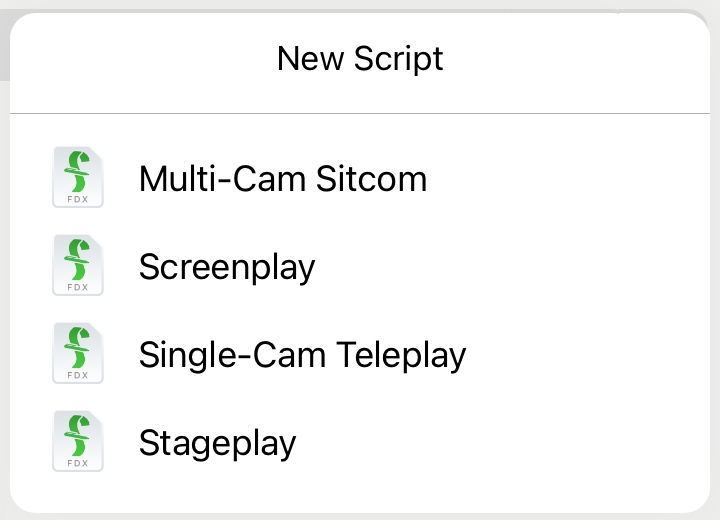This screenshot has height=520, width=720.
Task: Choose the Screenplay template label
Action: pos(227,267)
